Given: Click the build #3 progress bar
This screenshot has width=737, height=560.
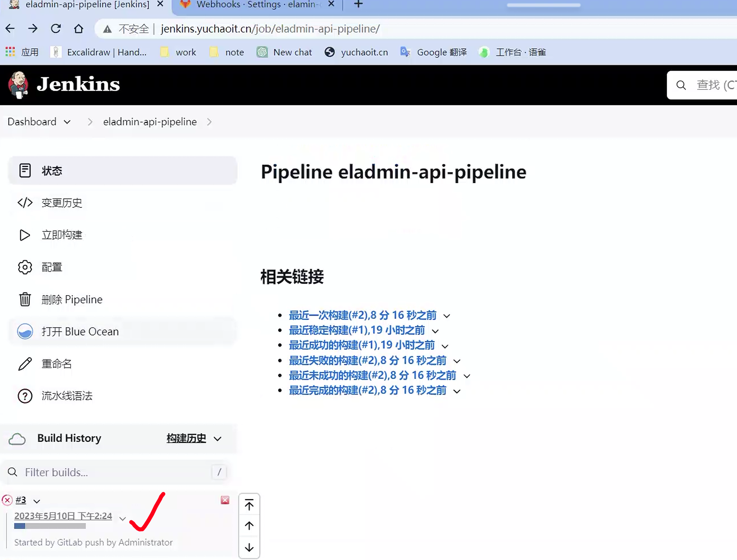Looking at the screenshot, I should click(x=50, y=526).
